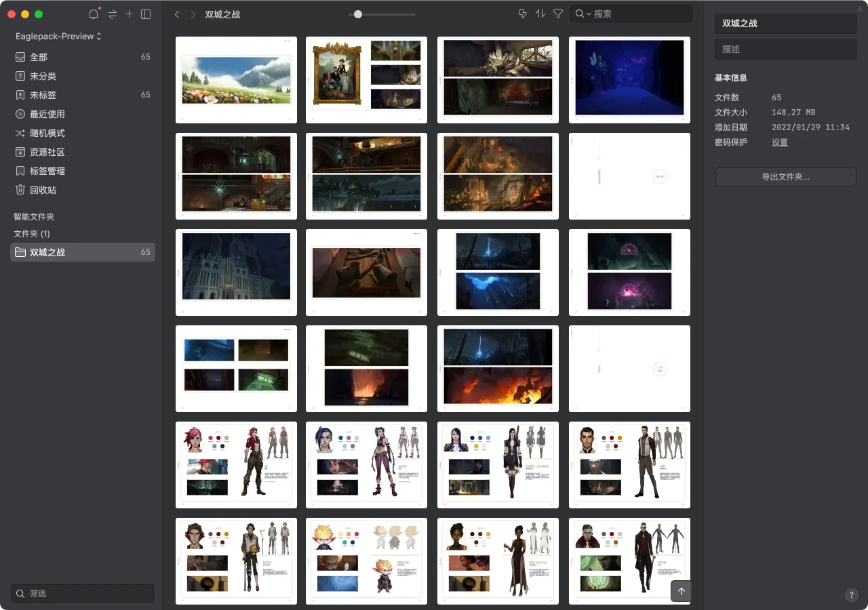Open the four-panel storyboard thumbnail
868x610 pixels.
click(236, 369)
